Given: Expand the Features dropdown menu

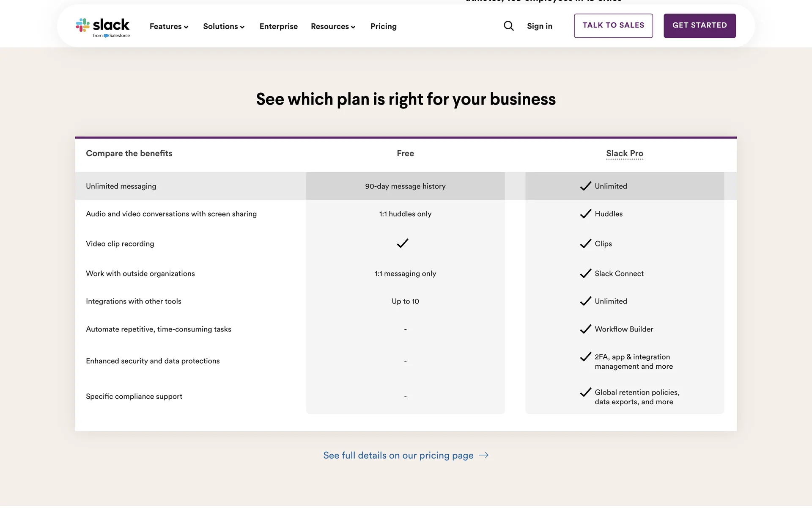Looking at the screenshot, I should click(169, 26).
